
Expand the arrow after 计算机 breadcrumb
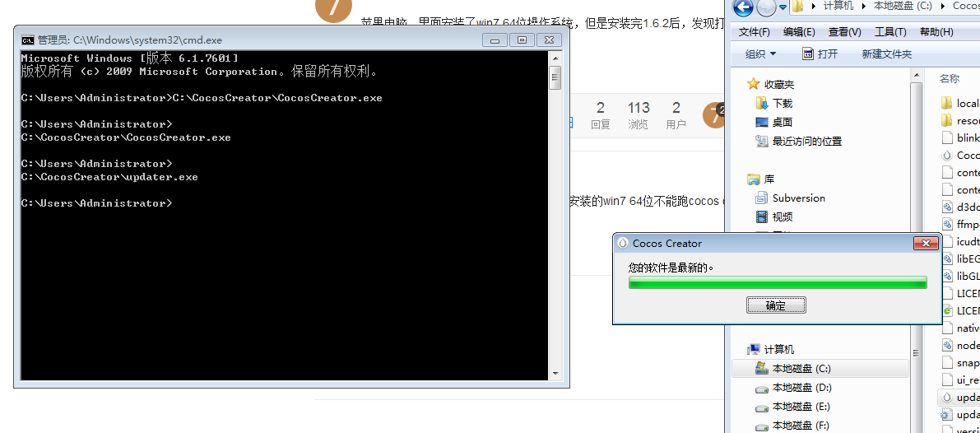[863, 6]
